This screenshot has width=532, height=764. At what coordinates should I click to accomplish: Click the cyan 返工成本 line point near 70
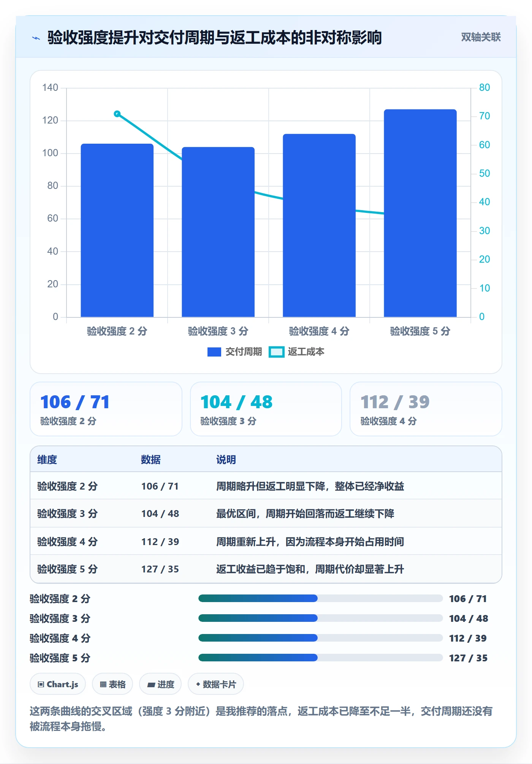[x=117, y=114]
